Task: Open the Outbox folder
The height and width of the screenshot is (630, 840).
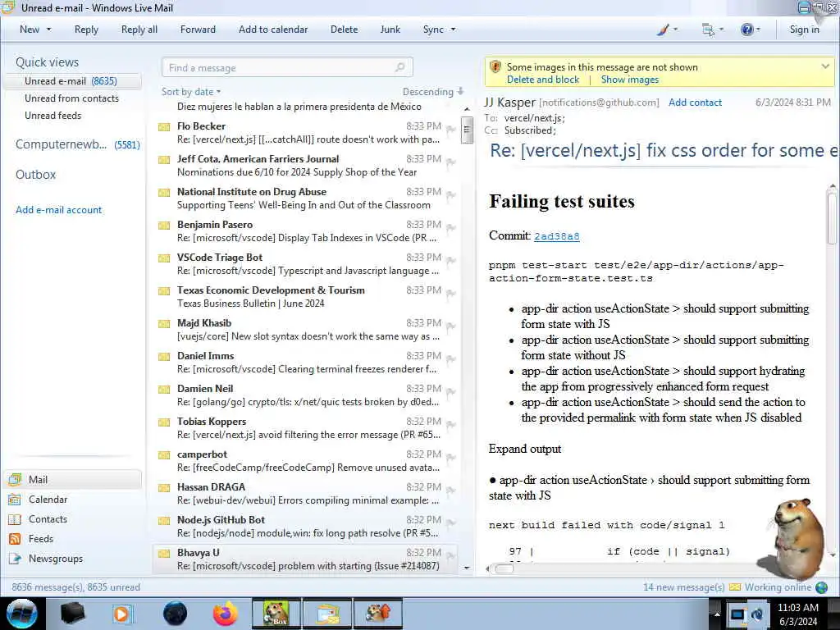Action: point(35,175)
